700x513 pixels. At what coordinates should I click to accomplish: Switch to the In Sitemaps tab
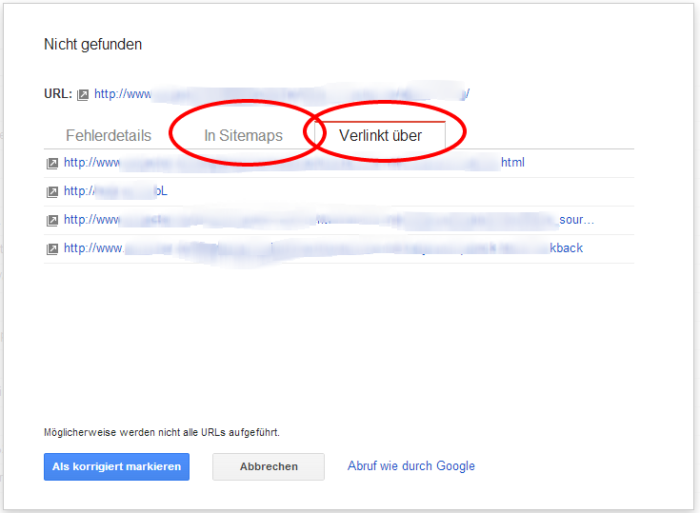pos(243,135)
